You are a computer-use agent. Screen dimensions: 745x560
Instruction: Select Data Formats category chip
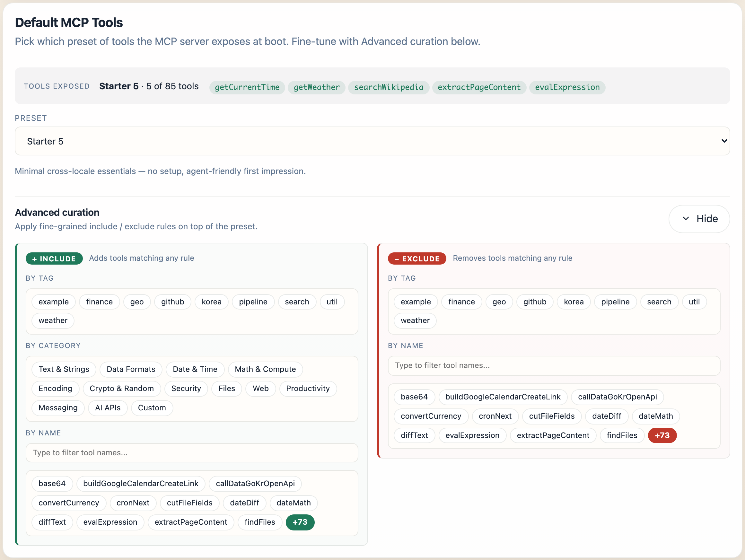click(131, 369)
